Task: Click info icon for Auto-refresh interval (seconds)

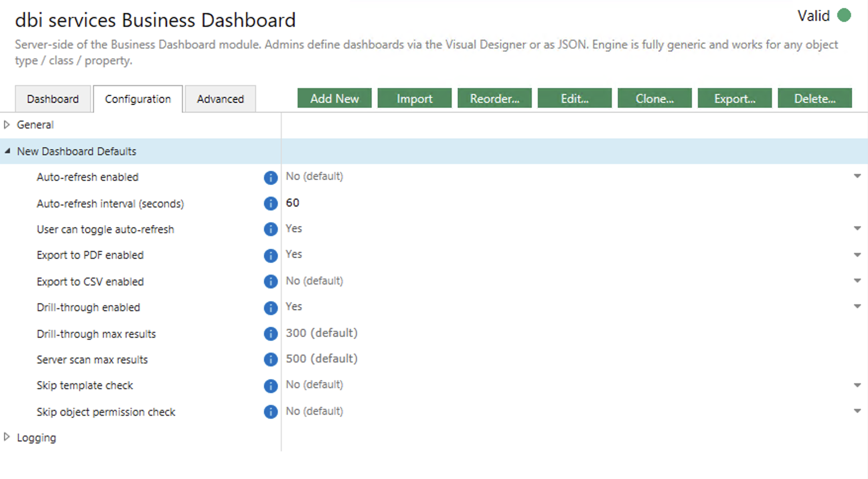Action: coord(270,203)
